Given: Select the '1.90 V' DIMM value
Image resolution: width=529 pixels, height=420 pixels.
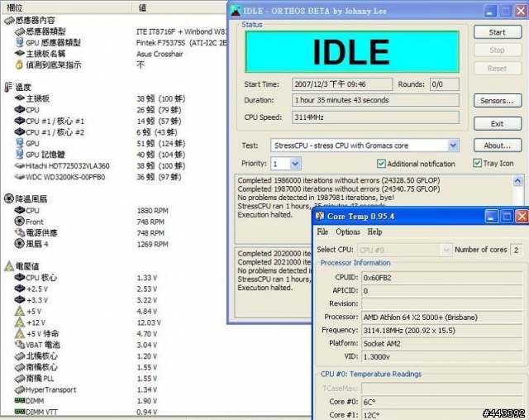Looking at the screenshot, I should click(x=147, y=401).
